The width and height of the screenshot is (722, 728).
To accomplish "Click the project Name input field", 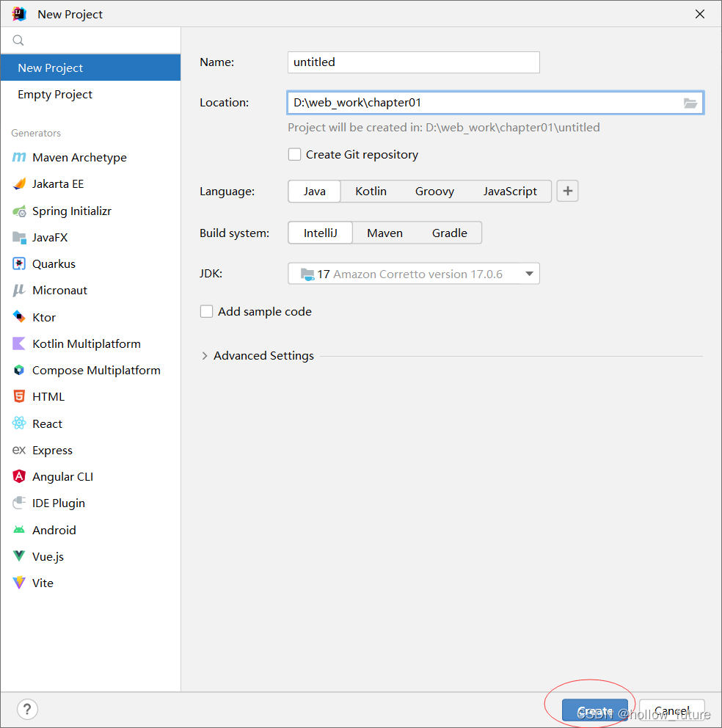I will [414, 62].
